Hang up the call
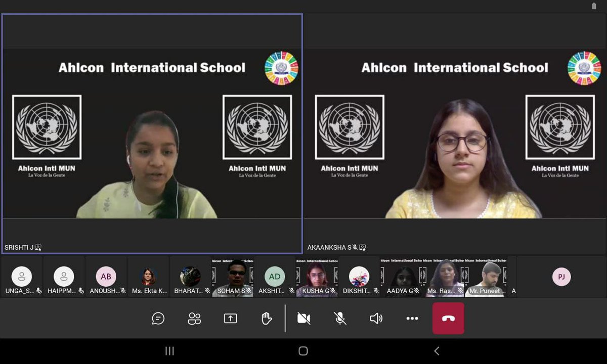This screenshot has width=607, height=364. pyautogui.click(x=448, y=318)
